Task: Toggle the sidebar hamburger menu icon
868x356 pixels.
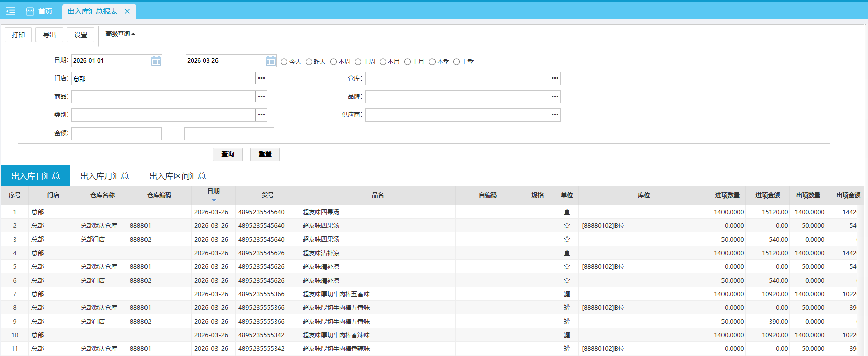Action: [x=11, y=11]
